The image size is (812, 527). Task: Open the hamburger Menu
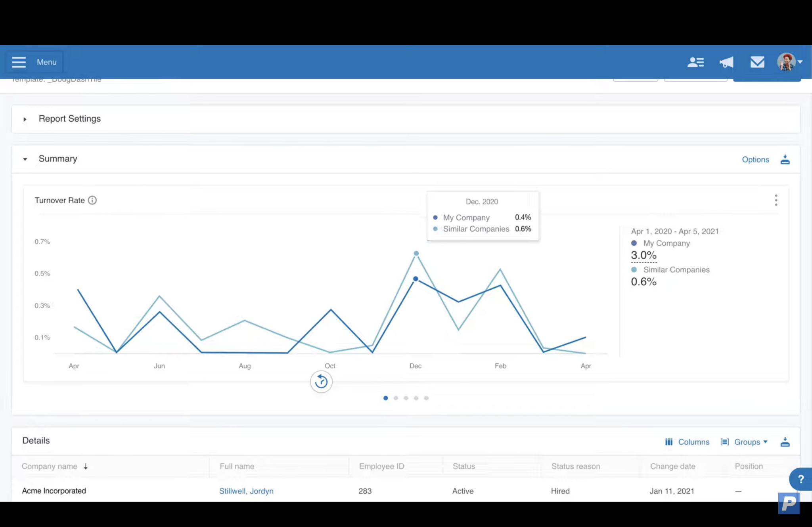click(19, 62)
